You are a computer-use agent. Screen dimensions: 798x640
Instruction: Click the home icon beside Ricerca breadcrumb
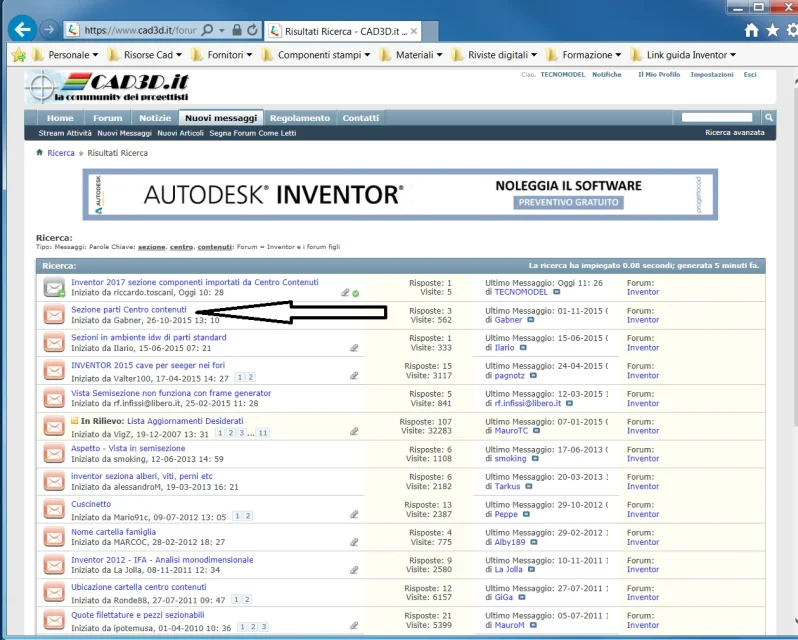coord(40,153)
